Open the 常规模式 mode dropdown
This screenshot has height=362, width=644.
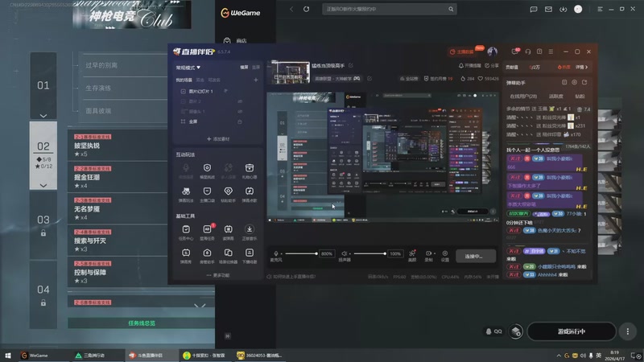(188, 68)
